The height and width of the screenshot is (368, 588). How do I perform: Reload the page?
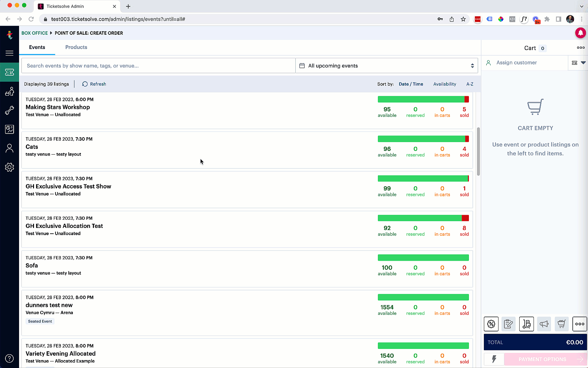31,19
